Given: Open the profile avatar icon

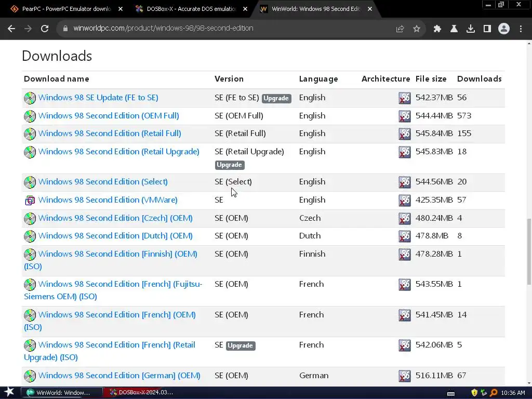Looking at the screenshot, I should pyautogui.click(x=504, y=29).
